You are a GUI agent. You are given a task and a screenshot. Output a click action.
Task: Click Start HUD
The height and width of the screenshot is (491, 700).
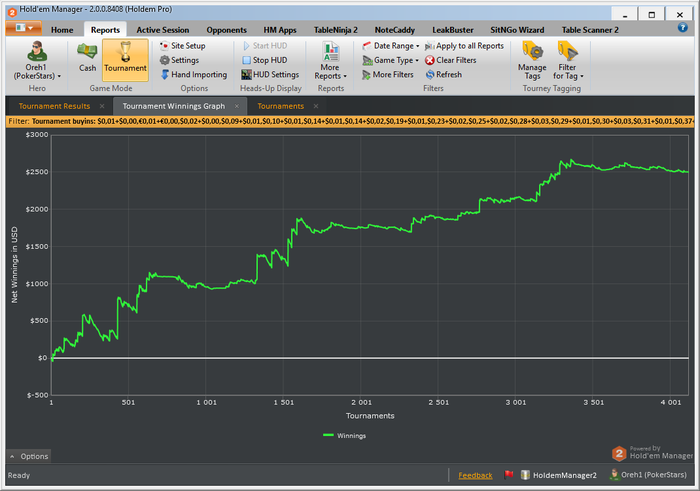(265, 46)
